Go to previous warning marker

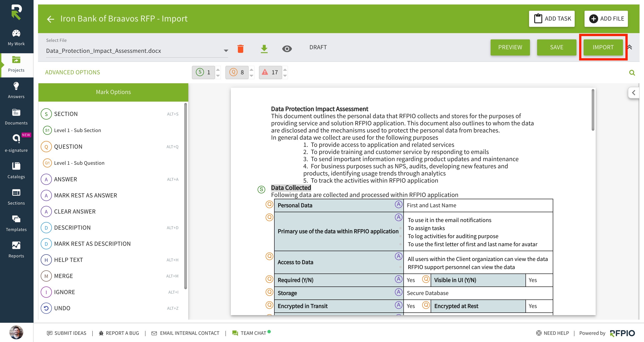pyautogui.click(x=285, y=70)
